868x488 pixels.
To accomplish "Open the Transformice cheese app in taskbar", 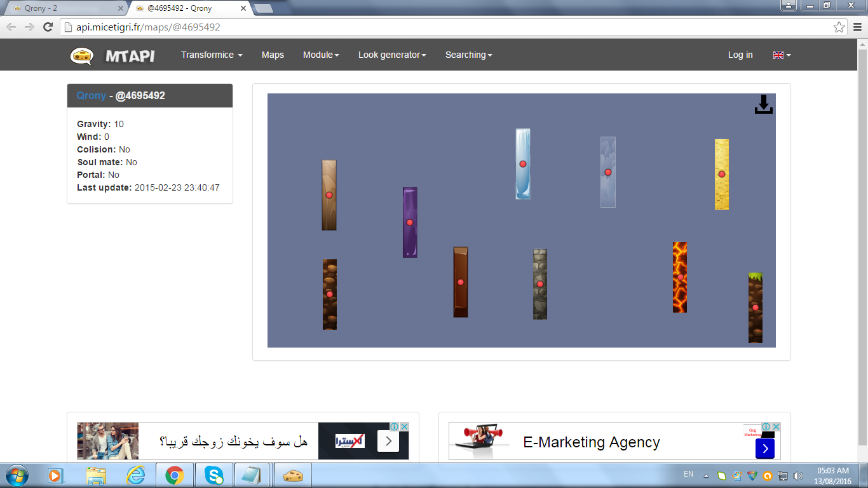I will pos(292,475).
